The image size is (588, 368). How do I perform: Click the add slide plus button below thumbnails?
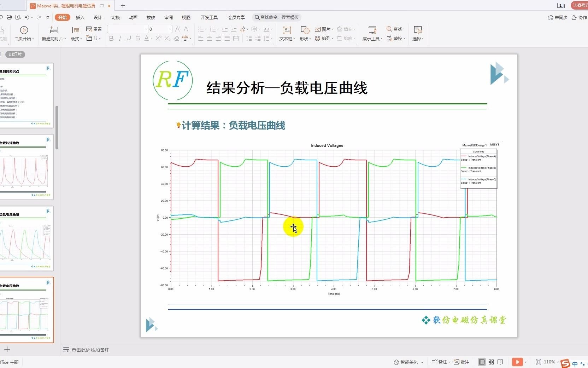pos(7,349)
